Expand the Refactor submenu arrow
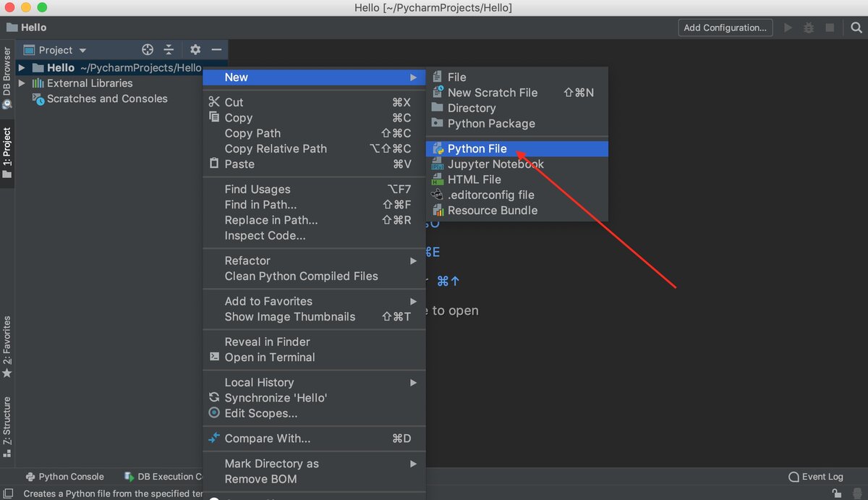 pos(414,260)
